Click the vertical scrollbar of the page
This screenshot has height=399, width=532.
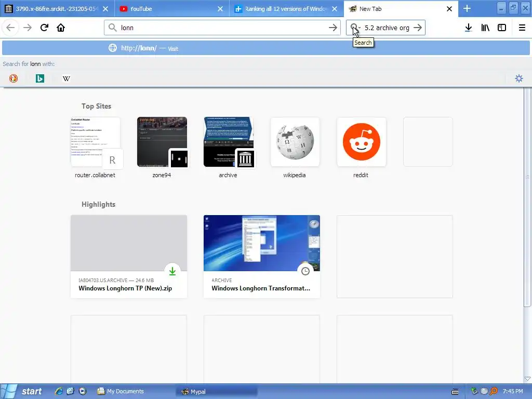coord(527,197)
